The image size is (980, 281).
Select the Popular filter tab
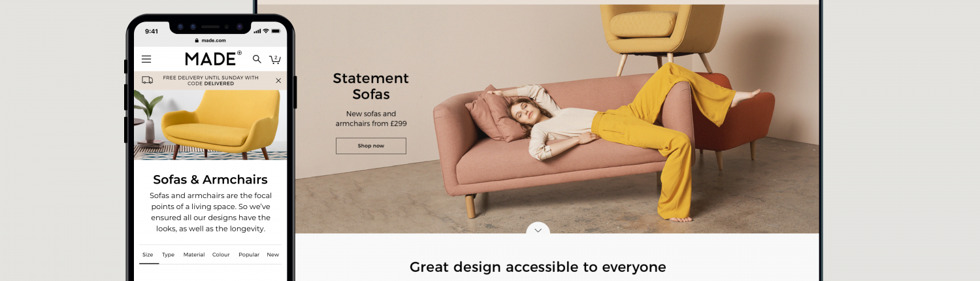click(x=249, y=255)
